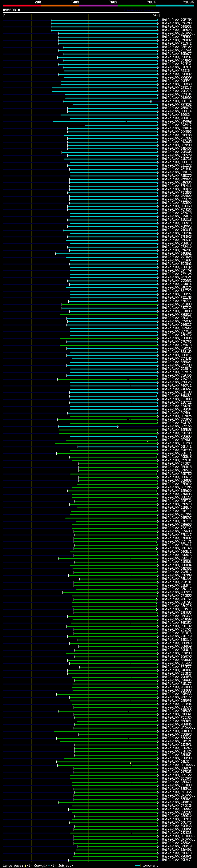Click hit label UniRef100_P31541
The height and width of the screenshot is (868, 197).
pyautogui.click(x=176, y=50)
